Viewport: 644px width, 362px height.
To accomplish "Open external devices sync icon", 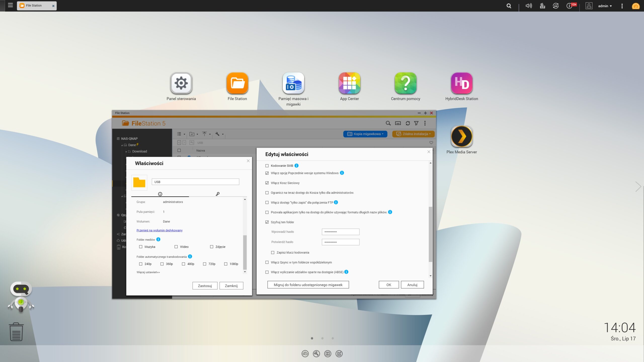I will tap(556, 6).
